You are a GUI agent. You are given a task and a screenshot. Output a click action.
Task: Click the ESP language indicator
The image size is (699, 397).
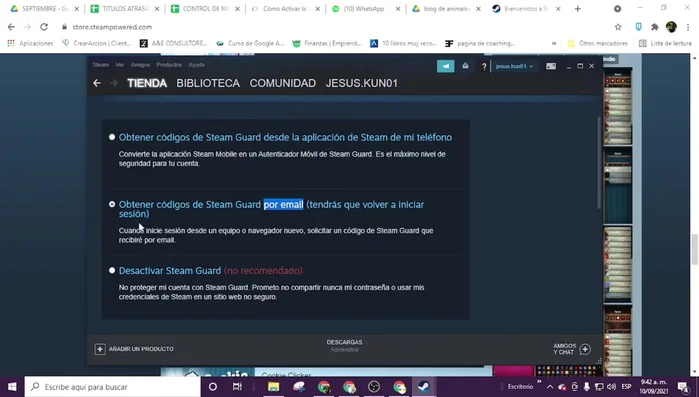(626, 386)
